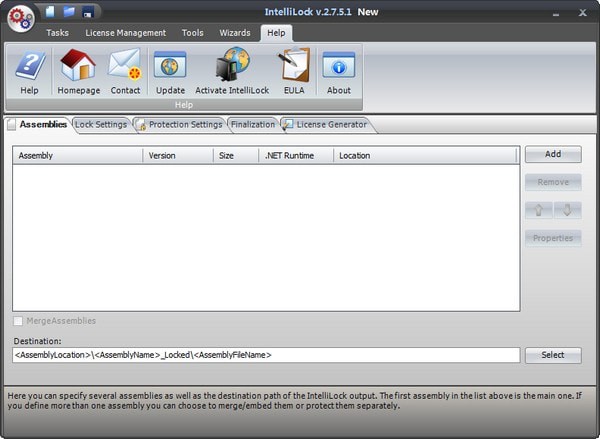Sort by the Size column header
This screenshot has height=439, width=600.
(236, 156)
